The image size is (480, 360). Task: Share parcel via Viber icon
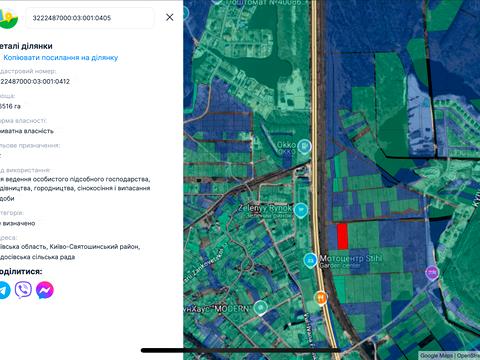(x=23, y=290)
